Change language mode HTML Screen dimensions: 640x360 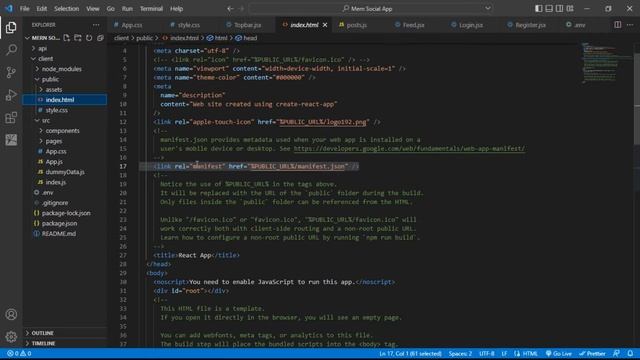530,353
